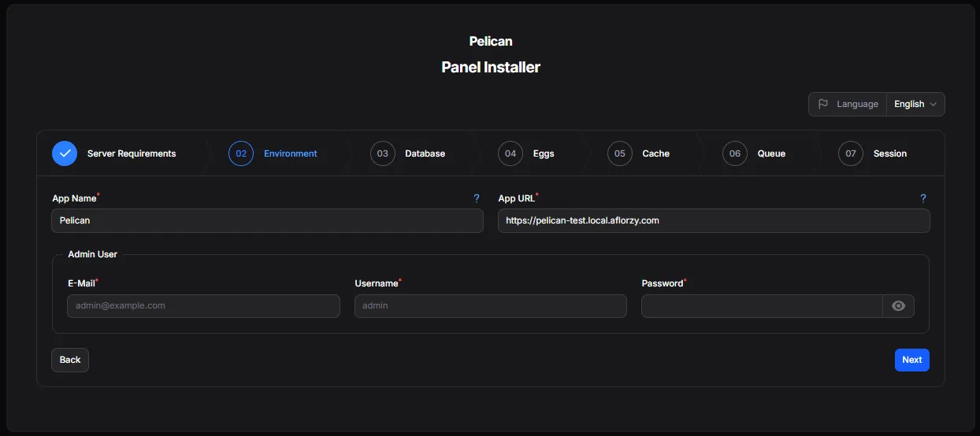
Task: Focus the admin E-Mail input field
Action: [x=203, y=306]
